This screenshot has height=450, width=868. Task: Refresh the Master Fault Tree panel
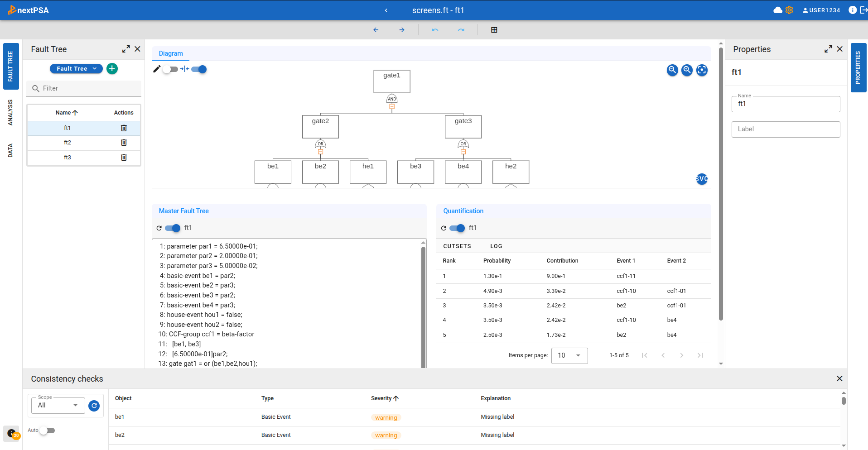(158, 228)
